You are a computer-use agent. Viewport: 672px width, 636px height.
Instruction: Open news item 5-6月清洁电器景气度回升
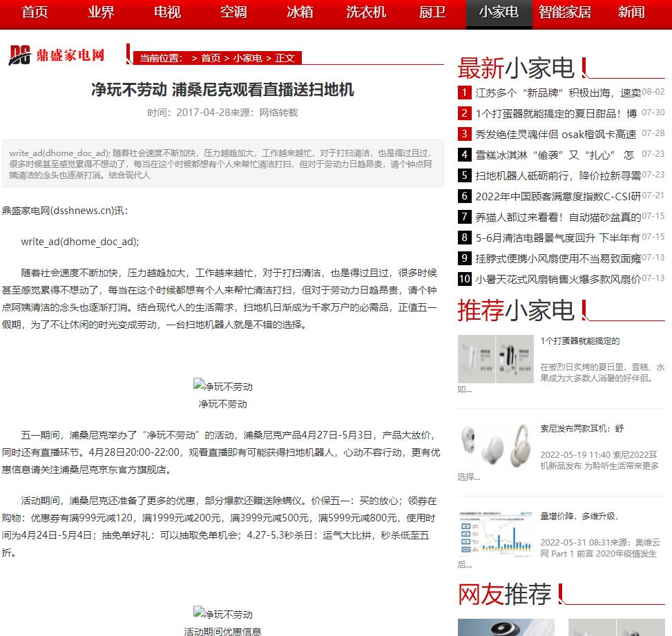557,238
